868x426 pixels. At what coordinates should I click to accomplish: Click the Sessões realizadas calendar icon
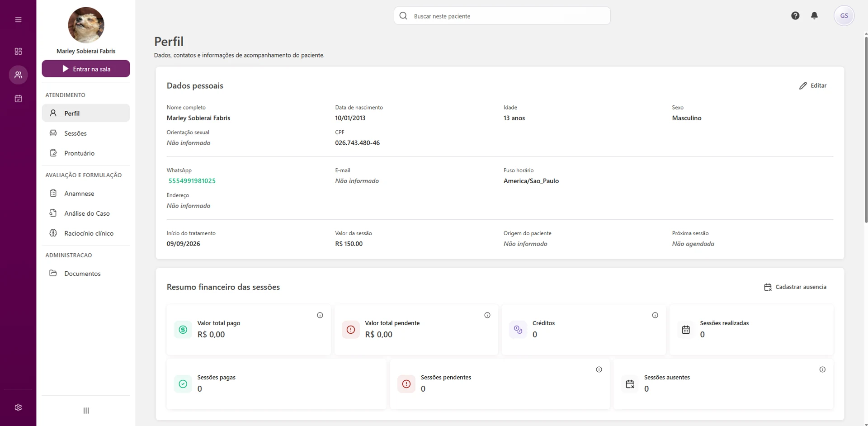(686, 330)
